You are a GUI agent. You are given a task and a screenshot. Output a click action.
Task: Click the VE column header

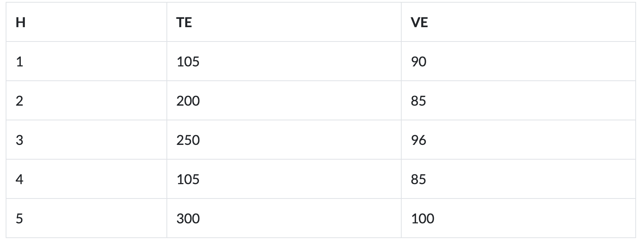click(x=419, y=23)
